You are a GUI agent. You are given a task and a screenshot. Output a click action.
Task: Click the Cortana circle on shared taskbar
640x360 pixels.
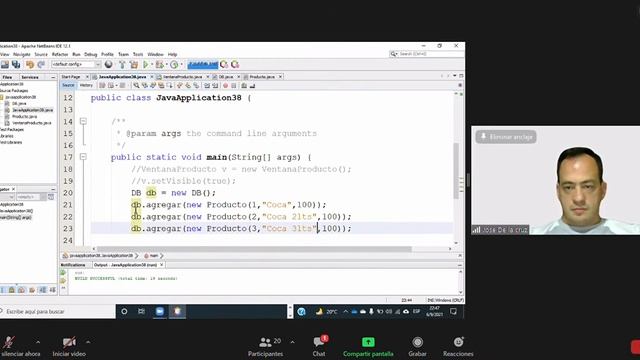point(124,311)
